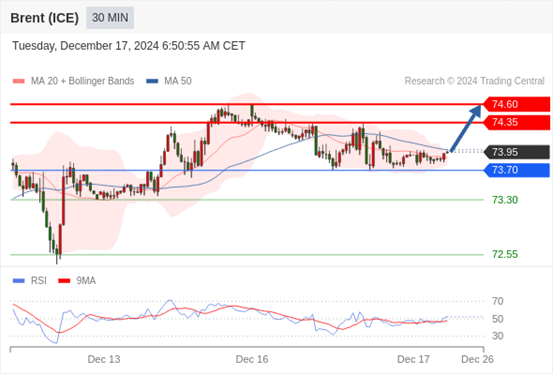Click the RSI 50 axis value

pyautogui.click(x=498, y=319)
